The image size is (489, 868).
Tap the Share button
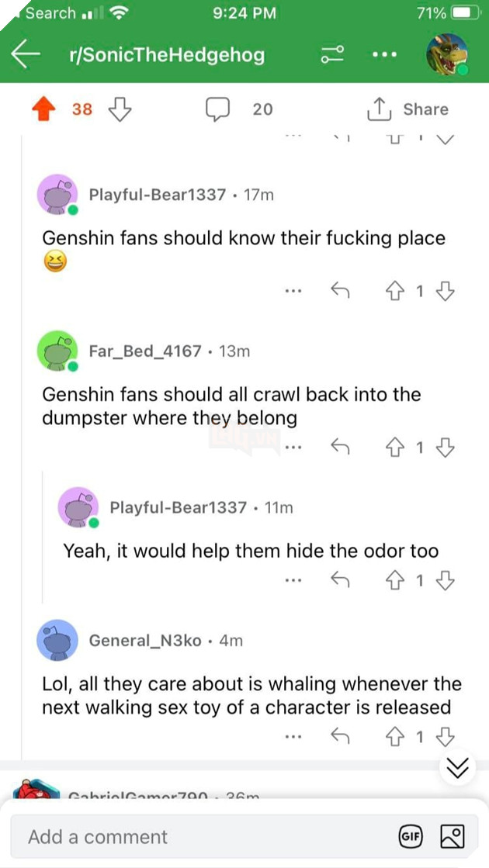coord(407,109)
